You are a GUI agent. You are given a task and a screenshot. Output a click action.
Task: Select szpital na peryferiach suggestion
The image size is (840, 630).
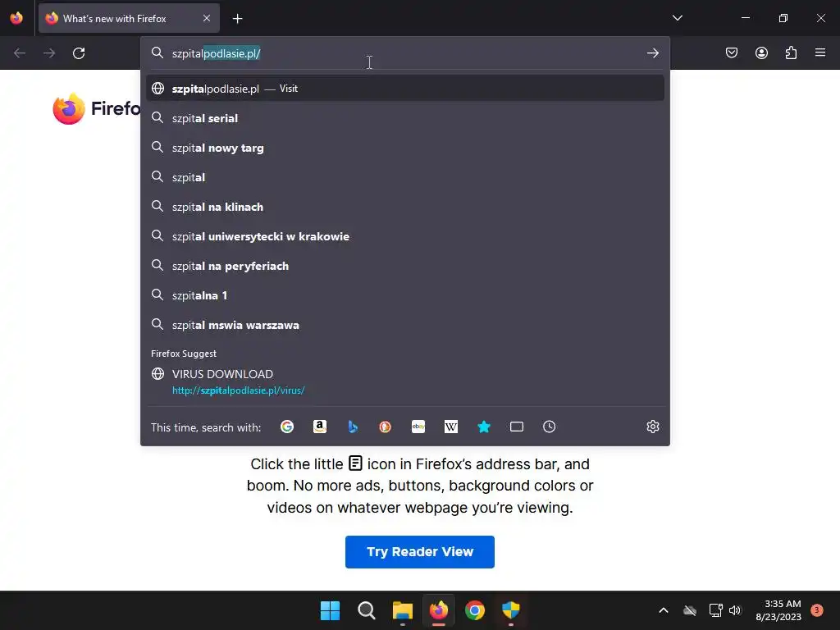pos(405,266)
